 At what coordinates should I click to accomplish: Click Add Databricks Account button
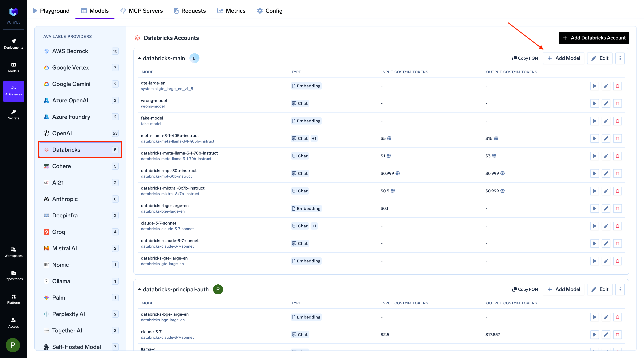594,38
